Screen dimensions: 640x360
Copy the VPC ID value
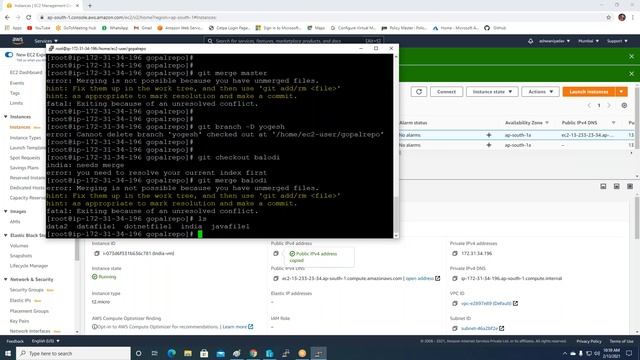[x=455, y=303]
